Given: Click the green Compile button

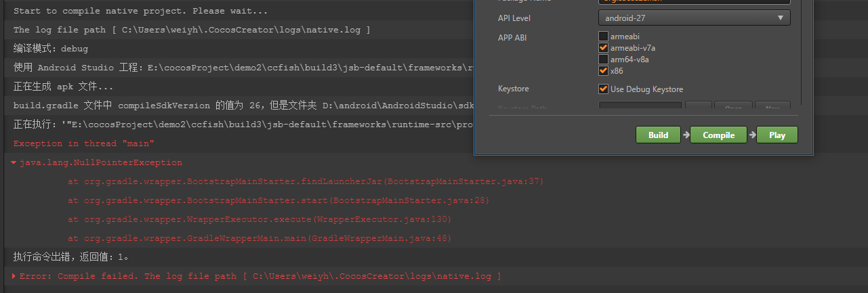Looking at the screenshot, I should 718,135.
